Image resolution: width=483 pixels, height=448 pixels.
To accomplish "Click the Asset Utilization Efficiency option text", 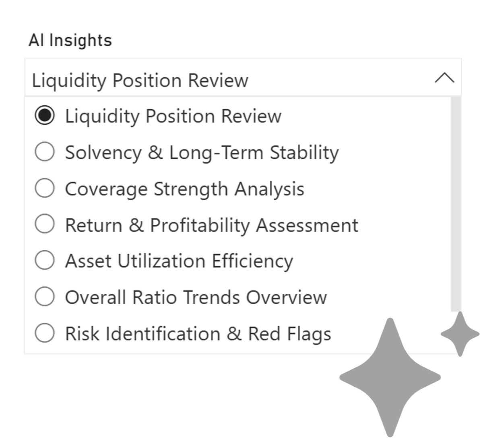I will [179, 261].
